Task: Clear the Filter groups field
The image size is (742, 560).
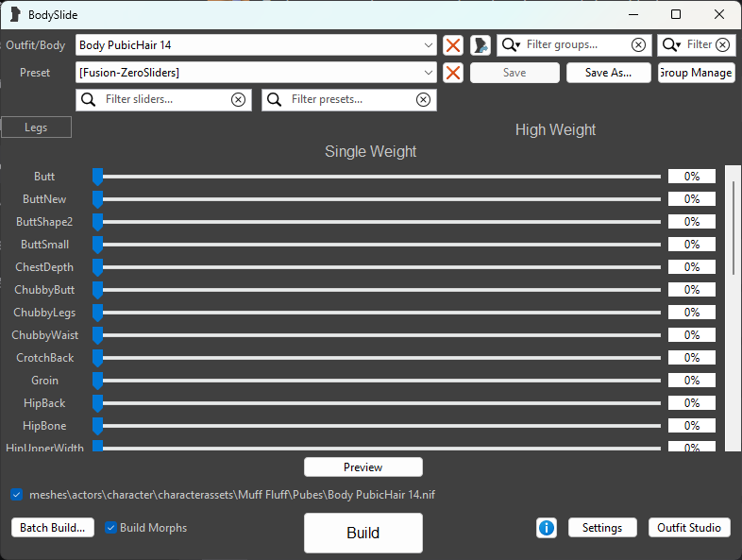Action: (638, 45)
